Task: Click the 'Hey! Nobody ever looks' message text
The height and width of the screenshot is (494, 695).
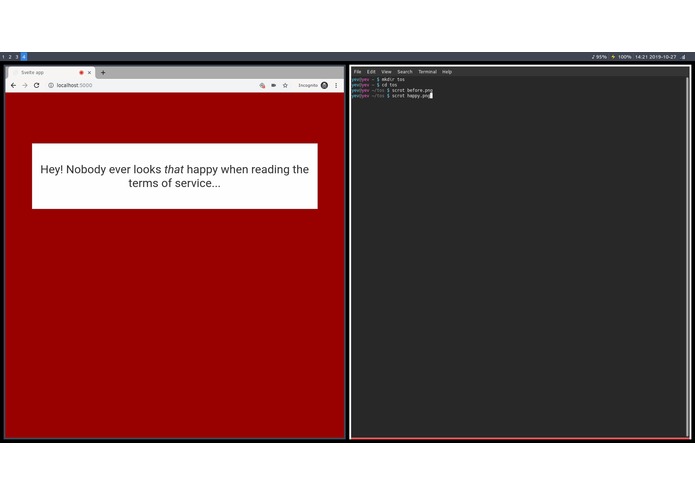Action: point(175,176)
